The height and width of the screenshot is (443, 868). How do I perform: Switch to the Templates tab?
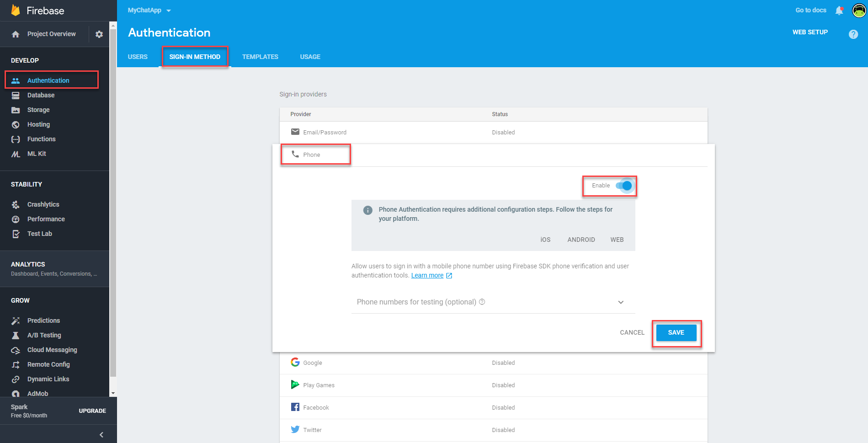pyautogui.click(x=260, y=57)
